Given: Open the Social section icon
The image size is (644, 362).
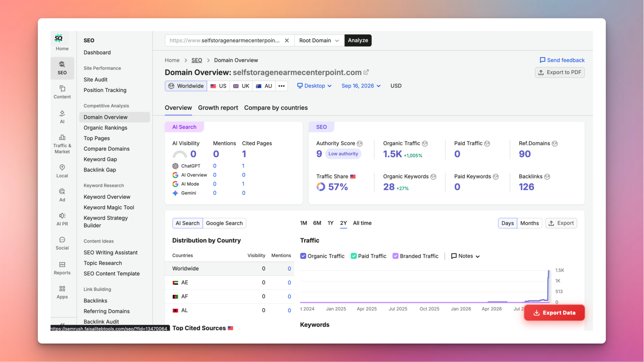Looking at the screenshot, I should pyautogui.click(x=62, y=243).
